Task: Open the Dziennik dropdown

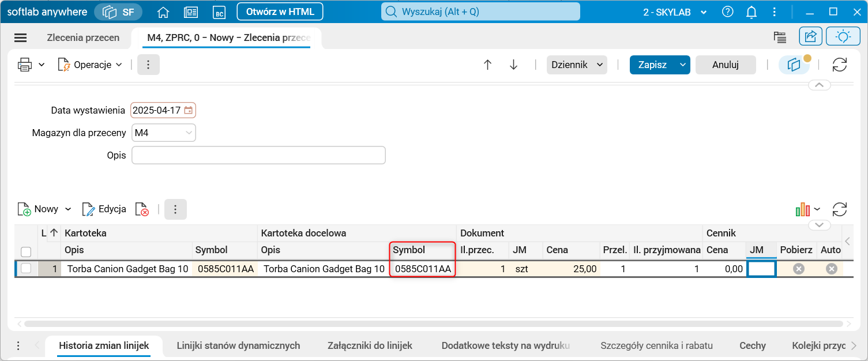Action: click(x=577, y=65)
